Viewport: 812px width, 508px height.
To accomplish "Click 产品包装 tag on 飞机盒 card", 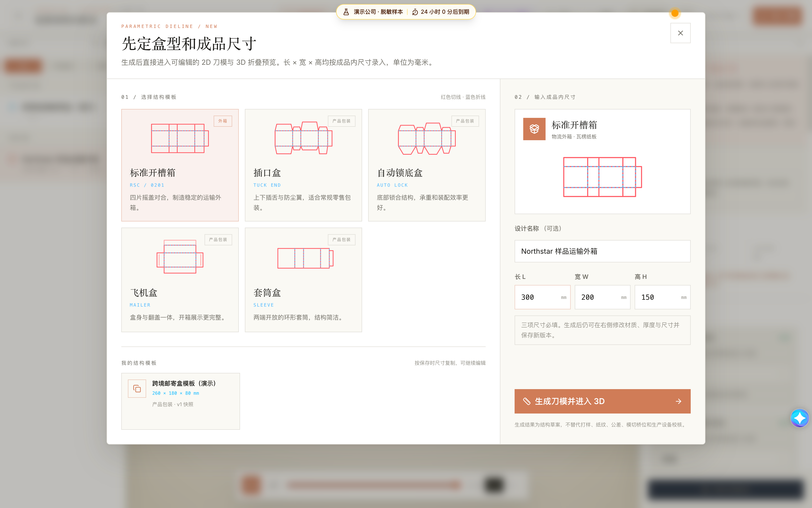I will pos(218,240).
